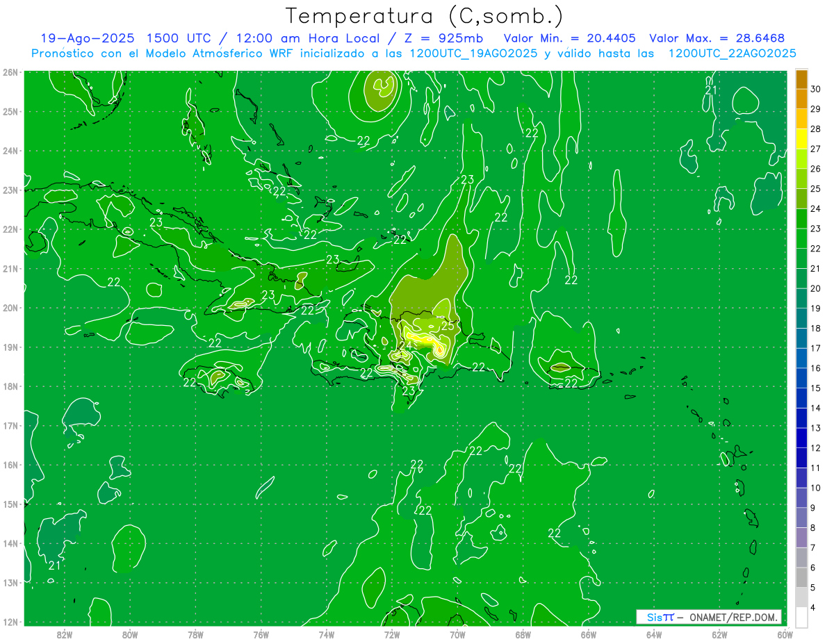Click the '74W' longitude axis label
This screenshot has width=834, height=644.
(327, 634)
